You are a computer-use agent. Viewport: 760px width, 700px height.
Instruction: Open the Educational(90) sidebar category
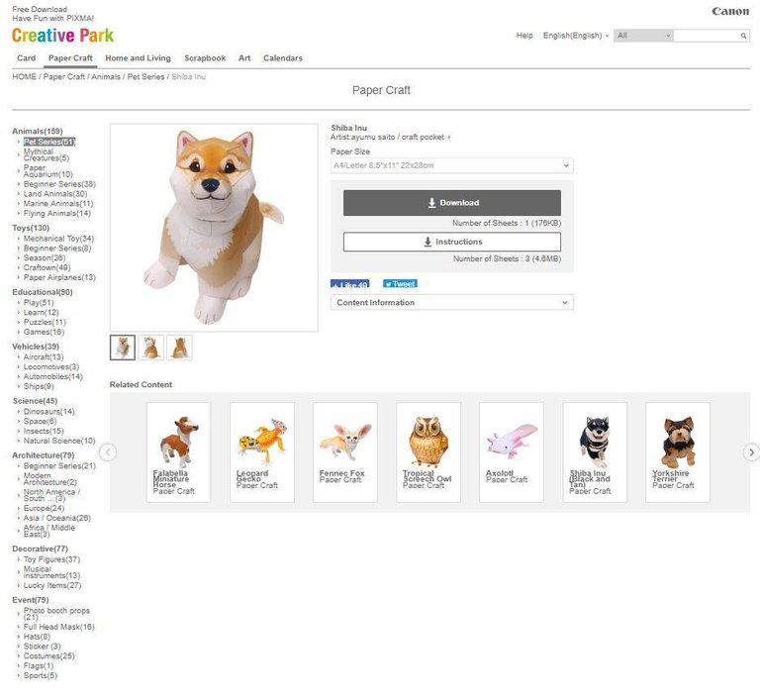(x=43, y=291)
